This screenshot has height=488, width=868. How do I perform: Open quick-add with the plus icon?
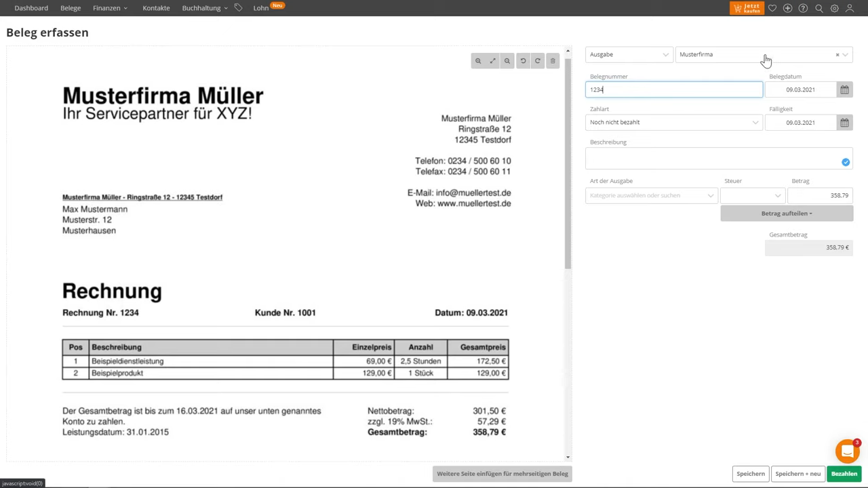[x=787, y=7]
